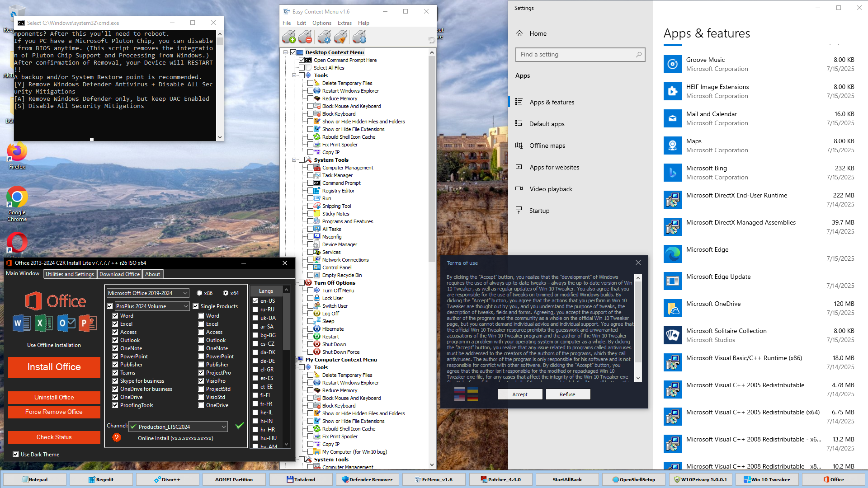Click the Terms of use text scrollbar
This screenshot has width=868, height=488.
(638, 328)
